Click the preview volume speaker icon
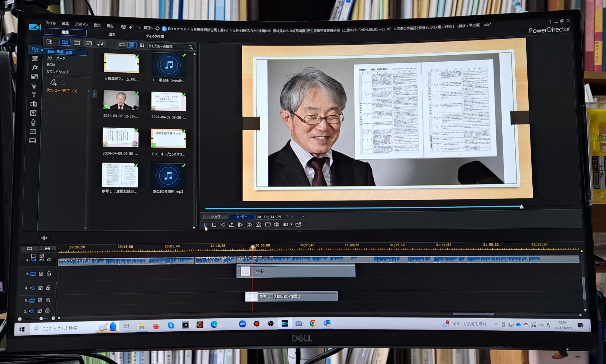The image size is (606, 364). tap(276, 224)
